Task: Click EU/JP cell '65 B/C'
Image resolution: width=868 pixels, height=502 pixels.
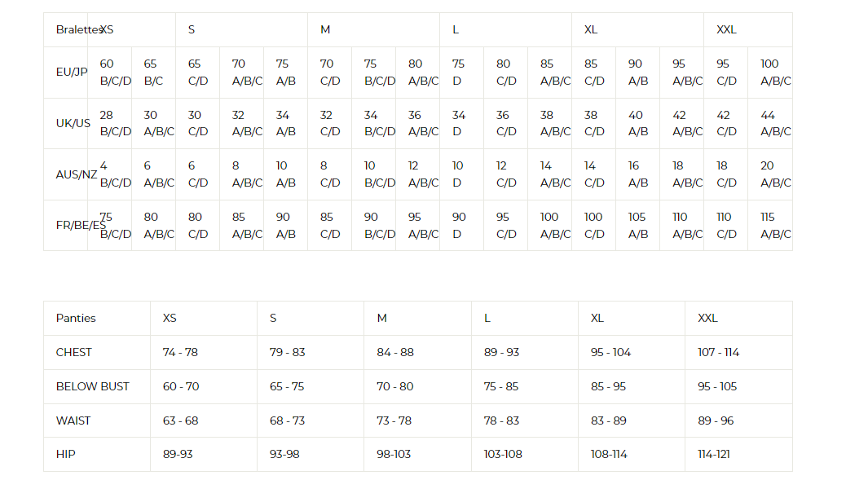Action: point(154,73)
